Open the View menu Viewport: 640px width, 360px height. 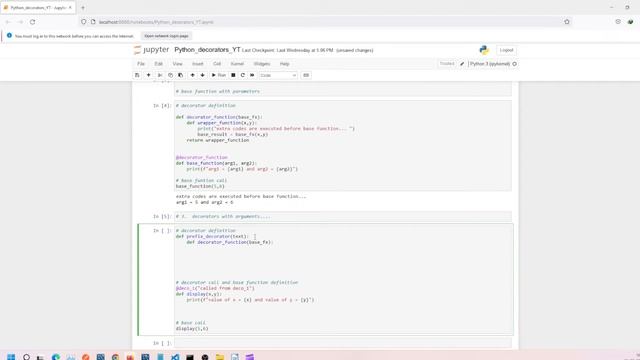point(177,64)
